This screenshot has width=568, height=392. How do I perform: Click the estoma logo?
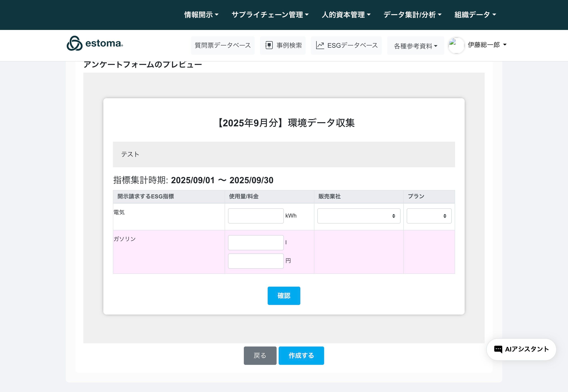click(95, 44)
